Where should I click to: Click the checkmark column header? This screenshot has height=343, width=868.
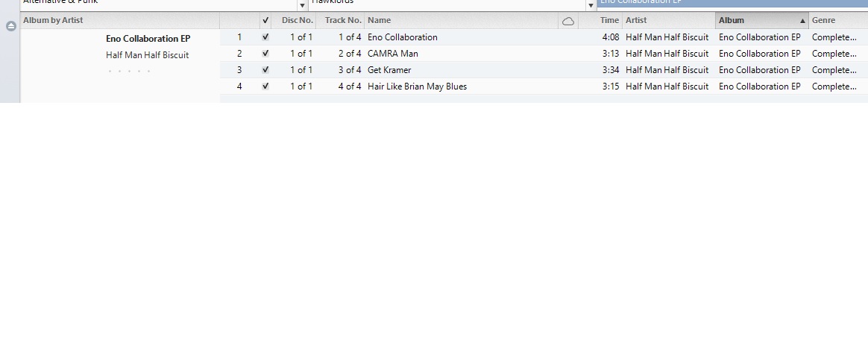pyautogui.click(x=265, y=20)
